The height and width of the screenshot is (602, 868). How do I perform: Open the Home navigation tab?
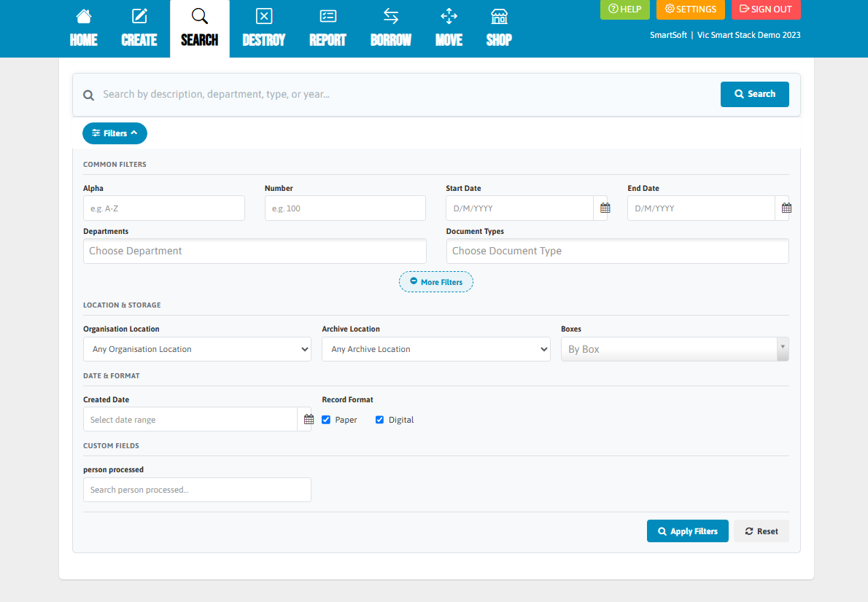pyautogui.click(x=84, y=28)
